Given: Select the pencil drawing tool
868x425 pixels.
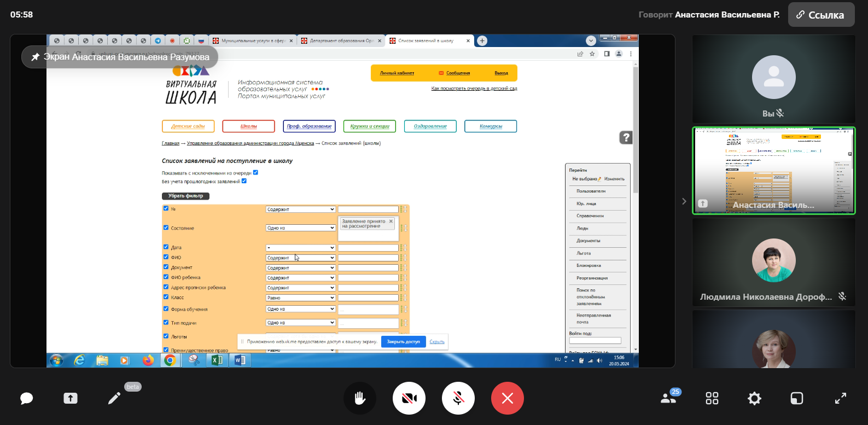Looking at the screenshot, I should 114,398.
